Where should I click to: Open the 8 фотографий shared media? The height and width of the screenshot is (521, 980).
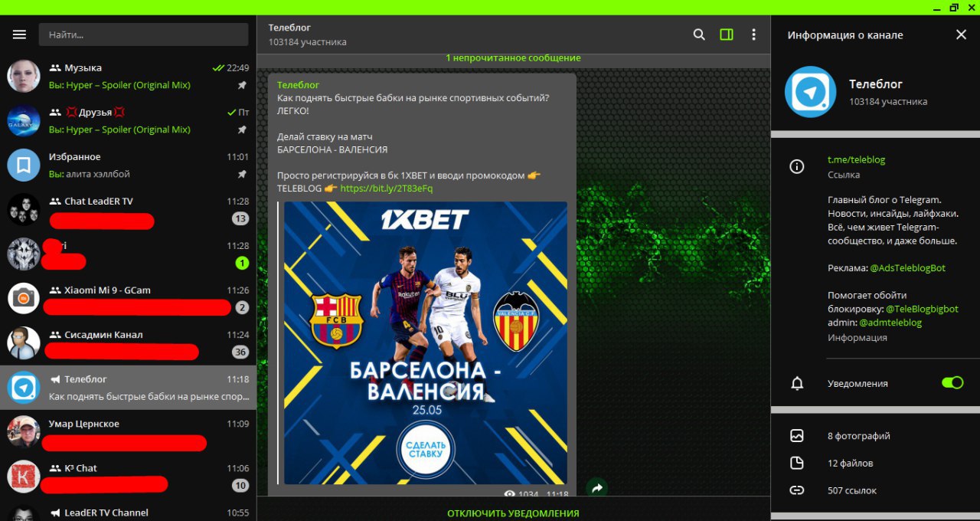click(x=859, y=436)
